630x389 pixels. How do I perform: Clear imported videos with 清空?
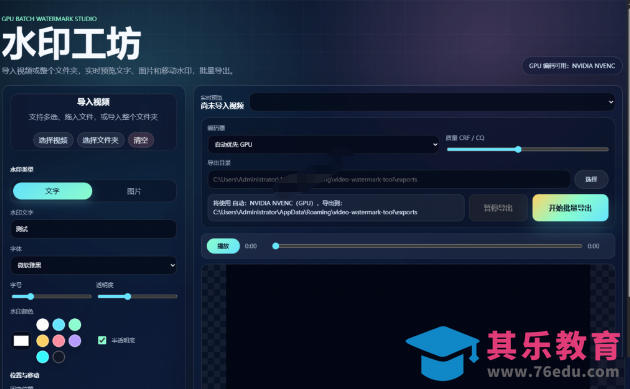coord(141,140)
